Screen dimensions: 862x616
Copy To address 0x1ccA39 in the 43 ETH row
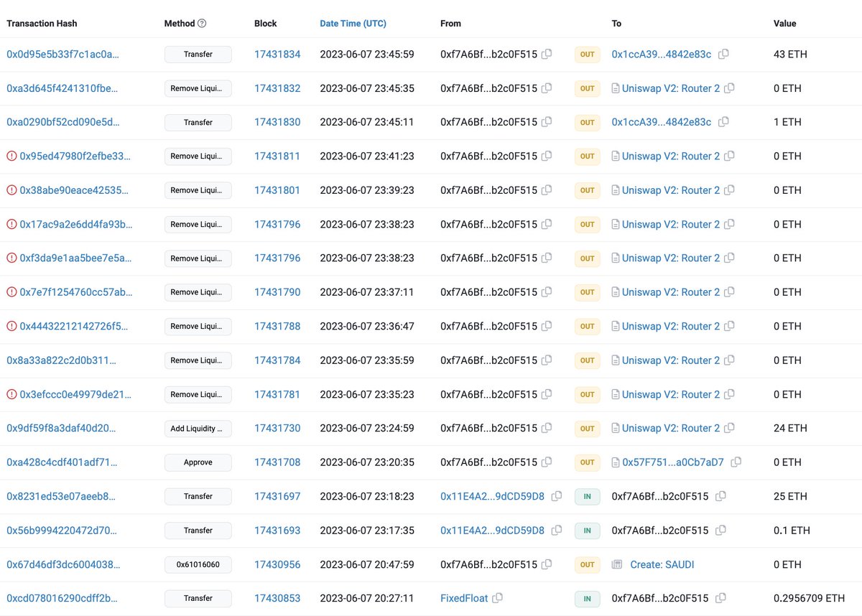coord(723,54)
